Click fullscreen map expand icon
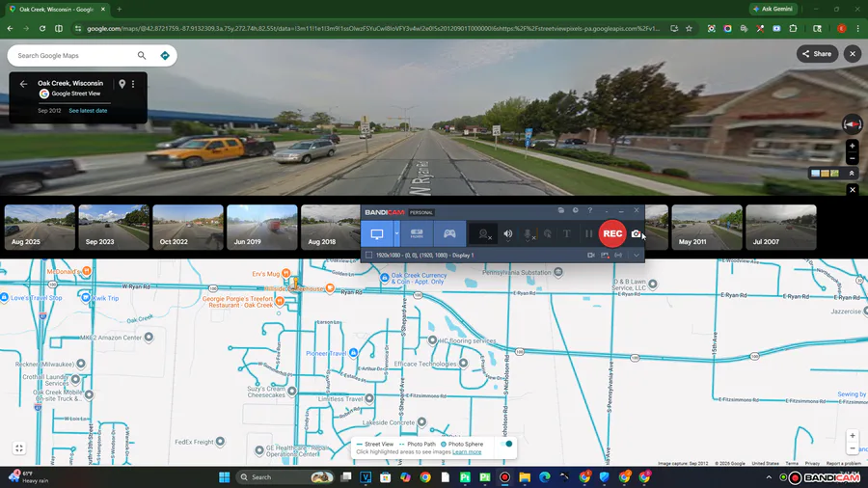 (19, 448)
